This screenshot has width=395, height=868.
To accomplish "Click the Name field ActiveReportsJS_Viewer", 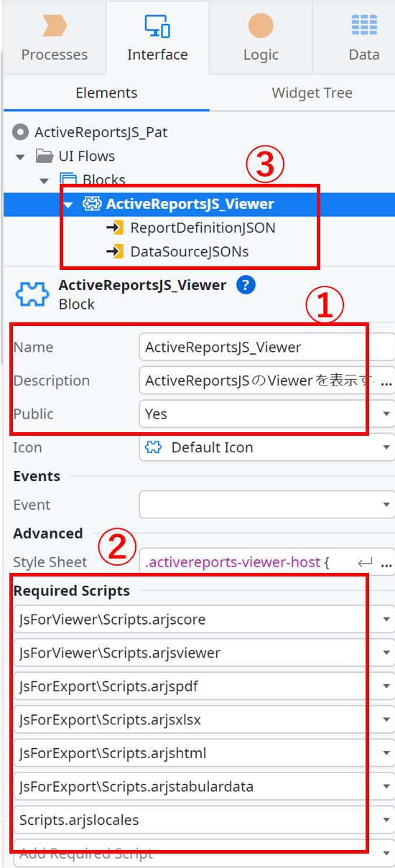I will pyautogui.click(x=266, y=347).
